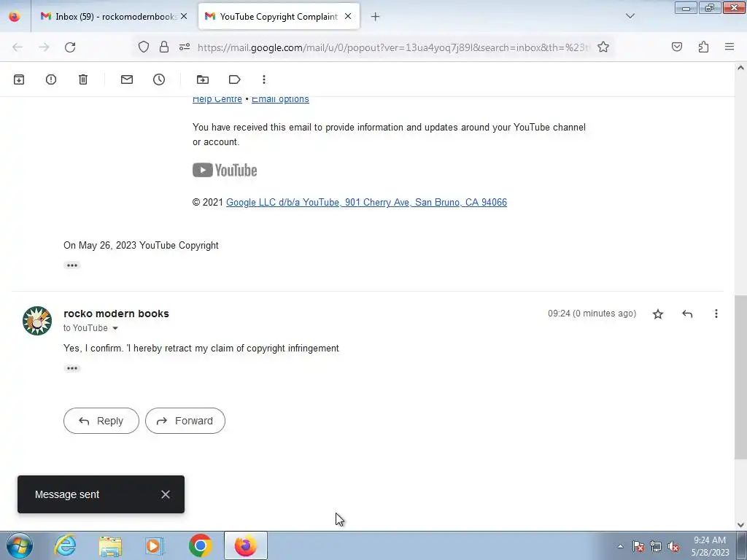Open the Firefox application menu

[x=729, y=47]
